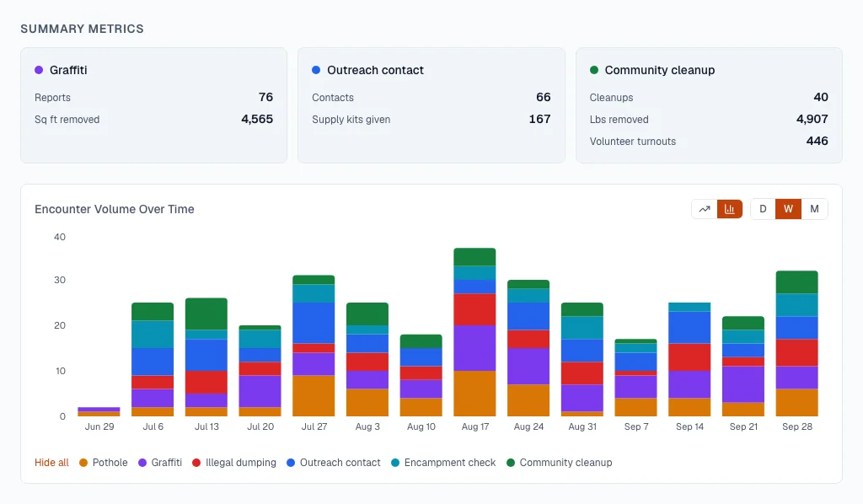Click the Sep 21 stacked bar
The width and height of the screenshot is (863, 504).
click(x=743, y=366)
